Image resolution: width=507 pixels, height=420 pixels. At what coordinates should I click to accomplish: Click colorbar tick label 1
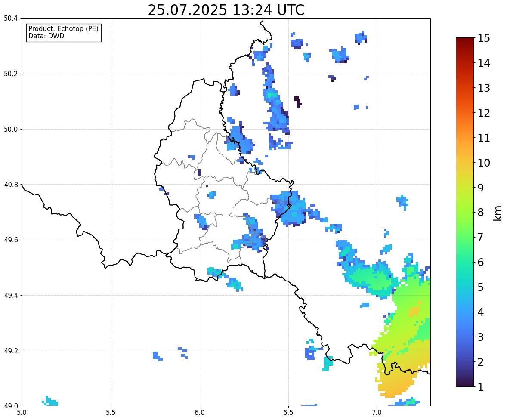click(x=481, y=387)
